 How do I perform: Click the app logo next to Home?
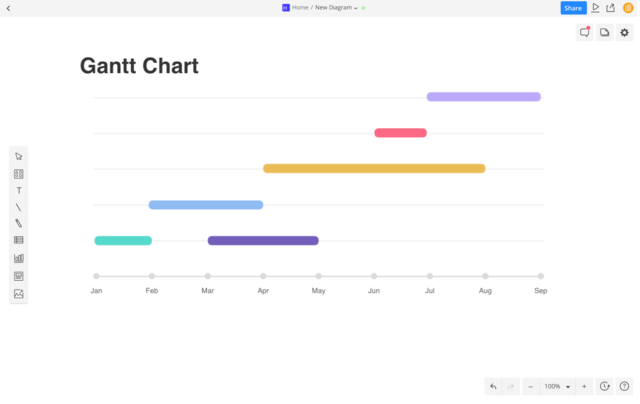[286, 8]
